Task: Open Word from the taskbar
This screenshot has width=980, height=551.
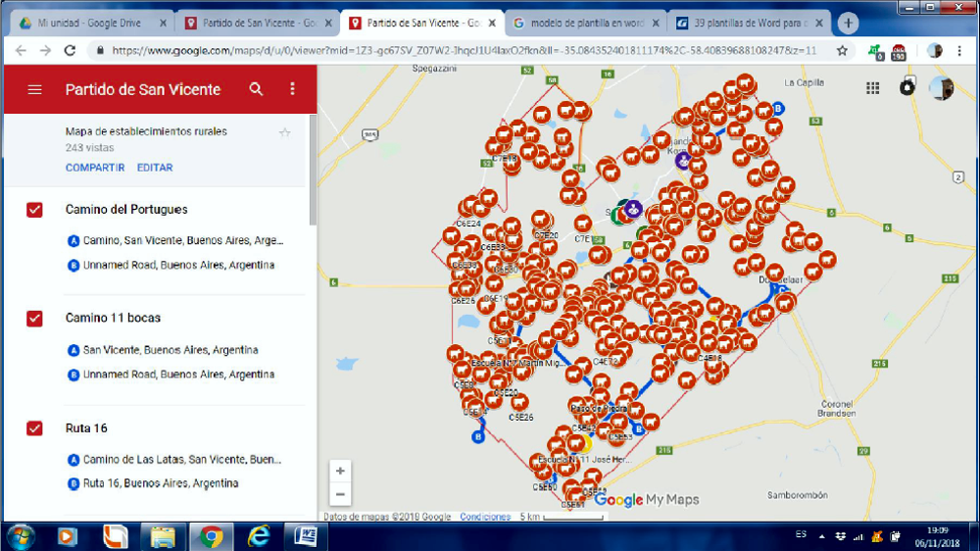Action: click(x=305, y=537)
